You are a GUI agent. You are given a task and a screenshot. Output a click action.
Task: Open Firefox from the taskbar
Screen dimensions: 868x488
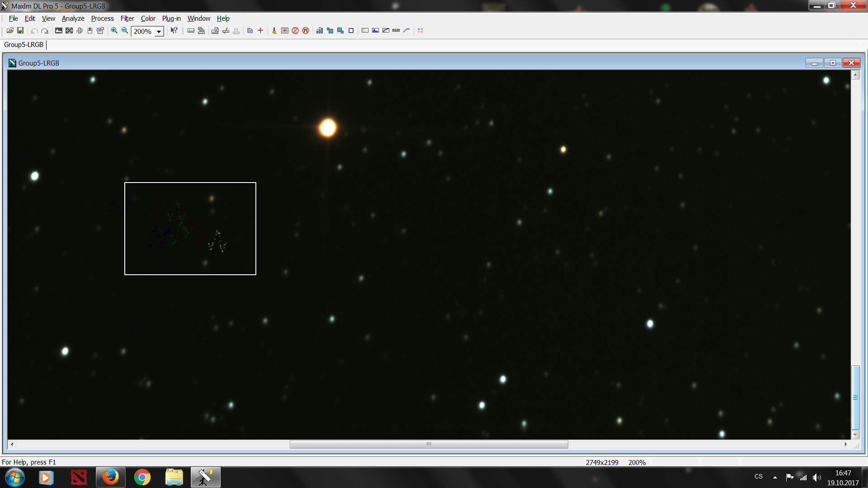(110, 477)
